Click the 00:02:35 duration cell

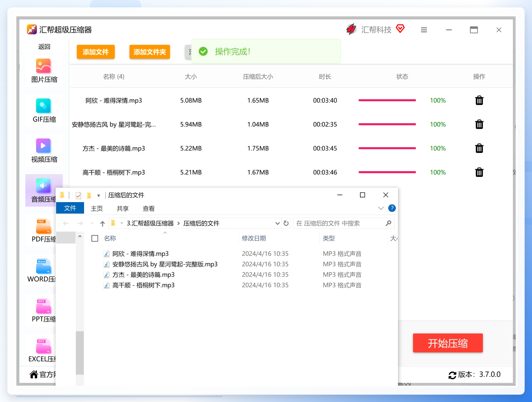325,124
